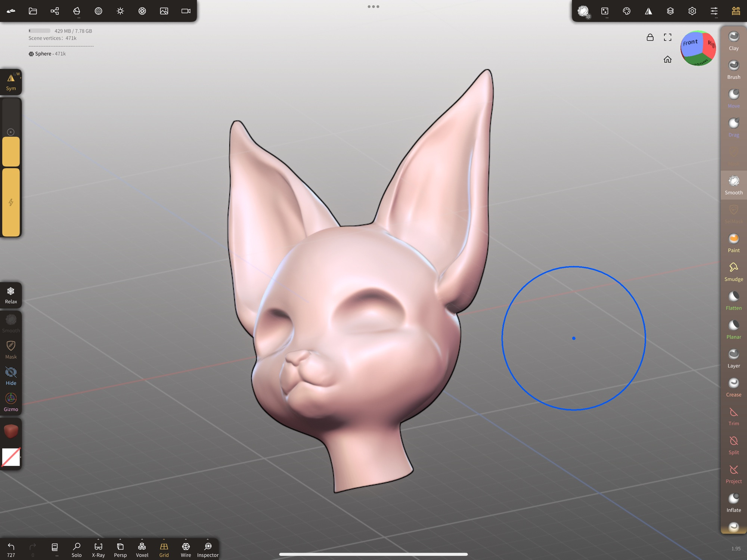Open the Nomad logo menu
The image size is (747, 560).
(x=11, y=11)
